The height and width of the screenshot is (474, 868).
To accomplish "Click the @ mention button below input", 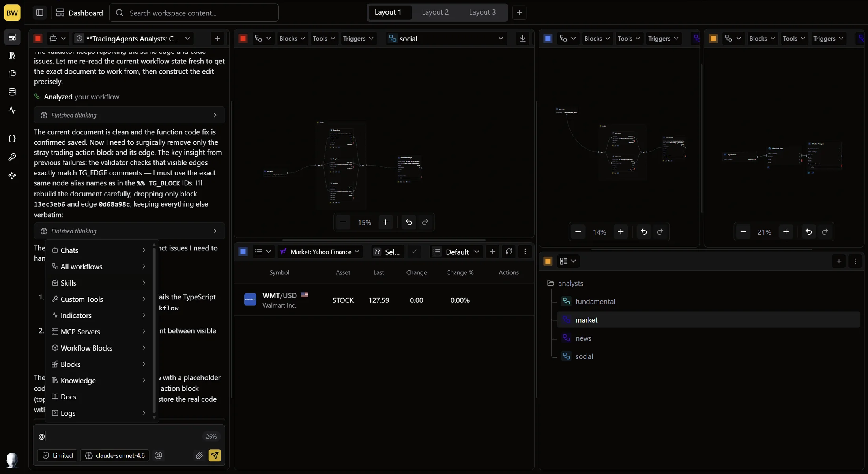I will (158, 455).
